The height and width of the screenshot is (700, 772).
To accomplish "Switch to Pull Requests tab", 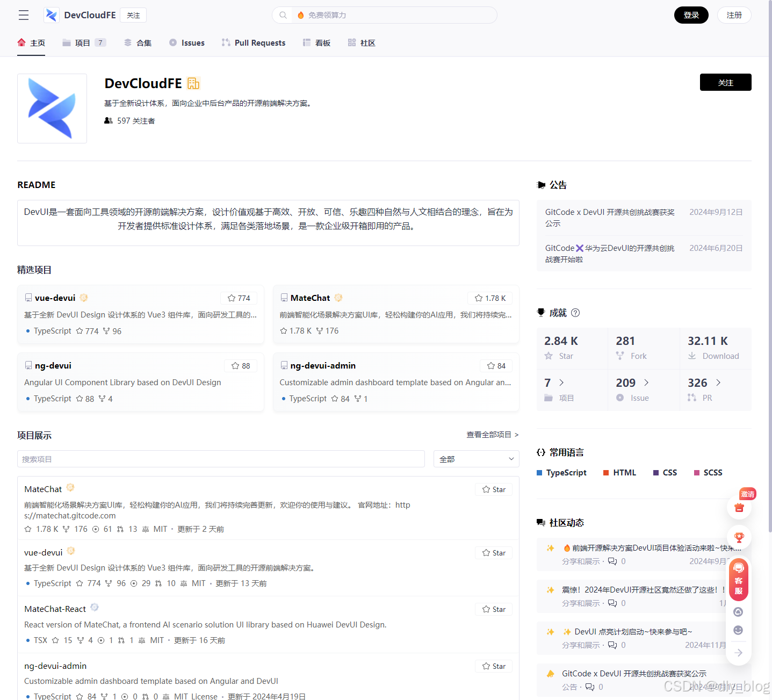I will pos(254,43).
